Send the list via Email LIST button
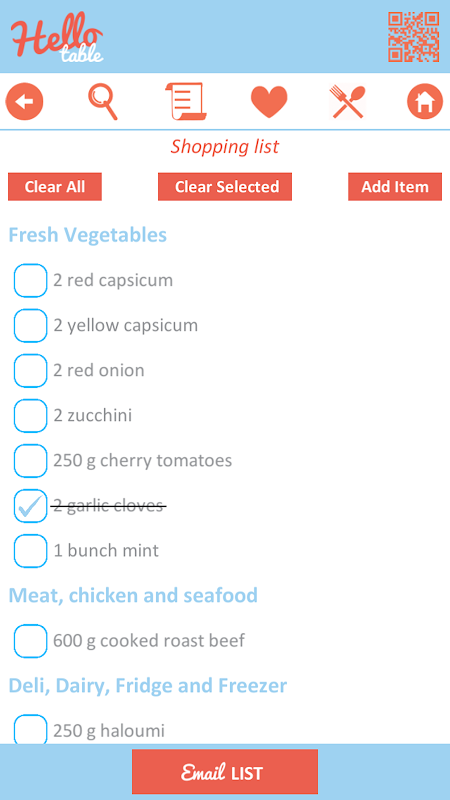This screenshot has width=450, height=800. click(225, 771)
